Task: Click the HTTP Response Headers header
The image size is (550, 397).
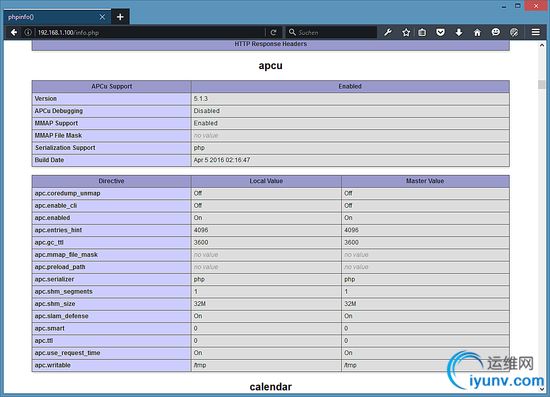Action: point(270,44)
